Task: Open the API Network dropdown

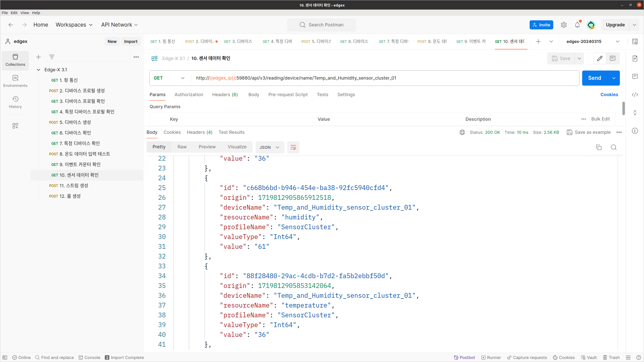Action: click(120, 25)
